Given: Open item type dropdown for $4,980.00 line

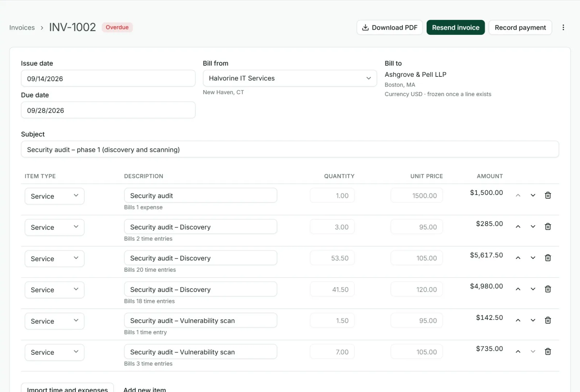Looking at the screenshot, I should 54,290.
